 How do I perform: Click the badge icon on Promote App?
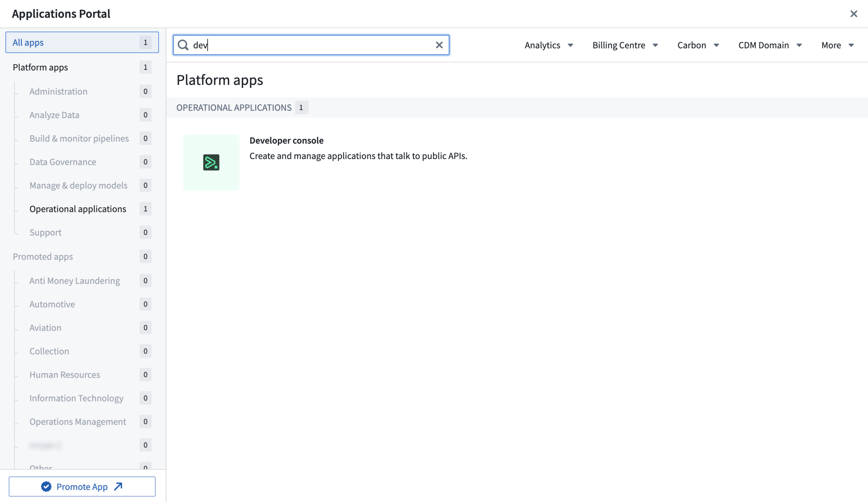tap(46, 486)
